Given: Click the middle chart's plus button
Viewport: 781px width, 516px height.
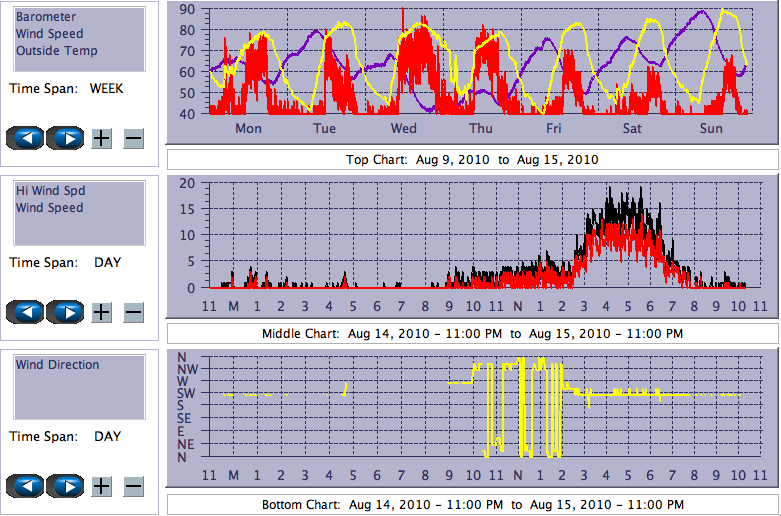Looking at the screenshot, I should click(102, 312).
